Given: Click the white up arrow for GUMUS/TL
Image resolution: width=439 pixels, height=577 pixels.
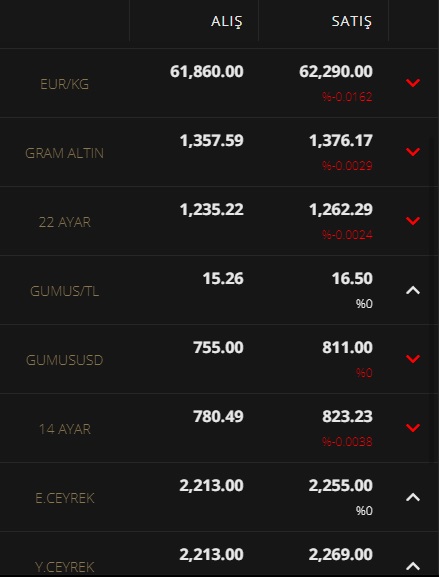Looking at the screenshot, I should 413,290.
